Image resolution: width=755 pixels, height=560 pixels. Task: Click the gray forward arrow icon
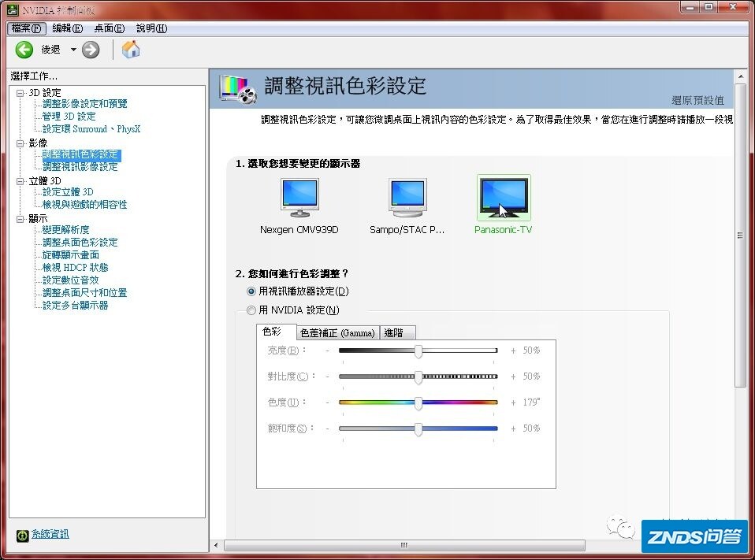tap(91, 50)
